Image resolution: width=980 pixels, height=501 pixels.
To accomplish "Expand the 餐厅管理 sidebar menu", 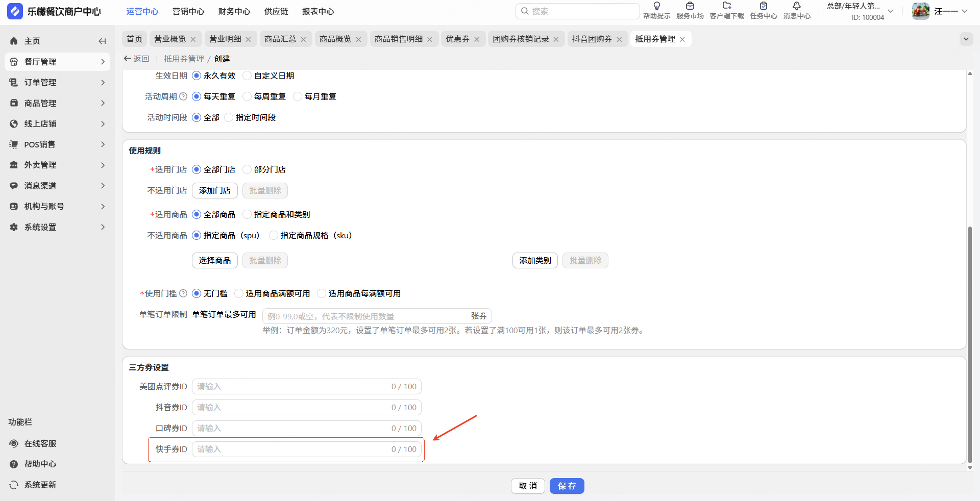I will (x=57, y=62).
